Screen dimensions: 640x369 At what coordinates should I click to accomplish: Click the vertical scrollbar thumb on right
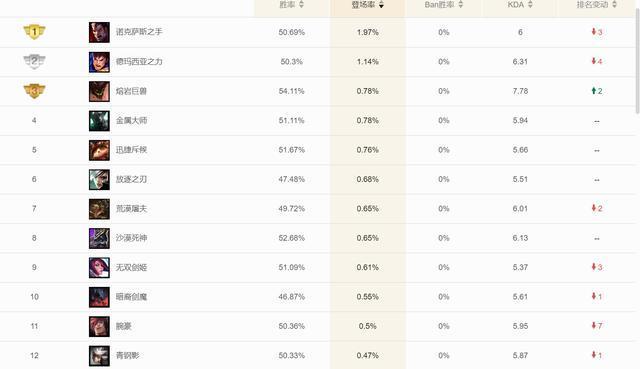[638, 61]
